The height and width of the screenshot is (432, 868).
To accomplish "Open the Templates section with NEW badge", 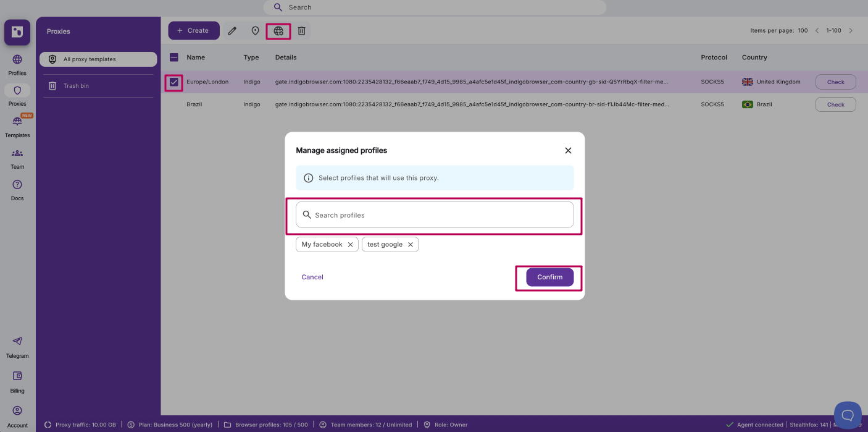I will [17, 123].
